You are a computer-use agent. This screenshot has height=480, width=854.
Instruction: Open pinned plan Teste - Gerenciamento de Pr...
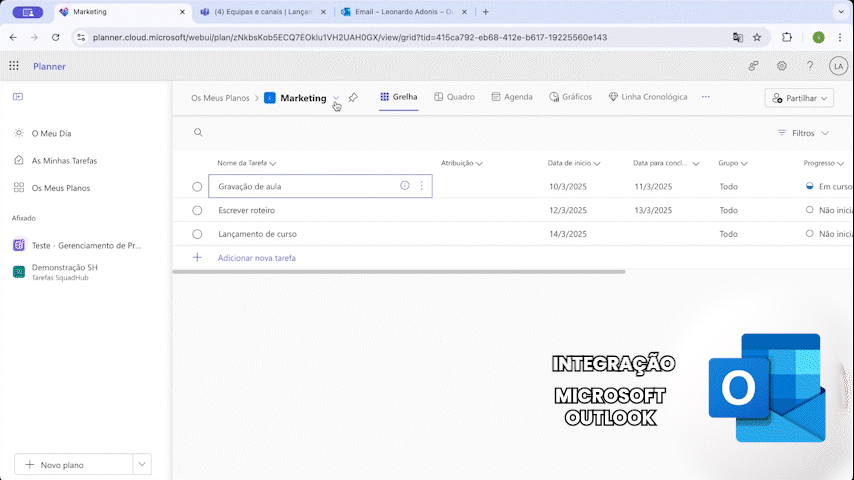(x=86, y=245)
